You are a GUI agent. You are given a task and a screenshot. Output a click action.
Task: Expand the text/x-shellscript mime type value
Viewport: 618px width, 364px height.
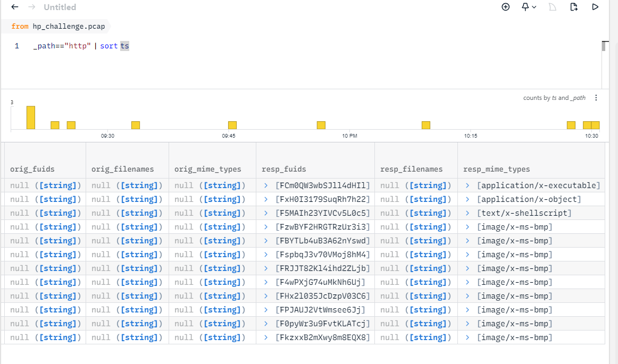click(468, 213)
